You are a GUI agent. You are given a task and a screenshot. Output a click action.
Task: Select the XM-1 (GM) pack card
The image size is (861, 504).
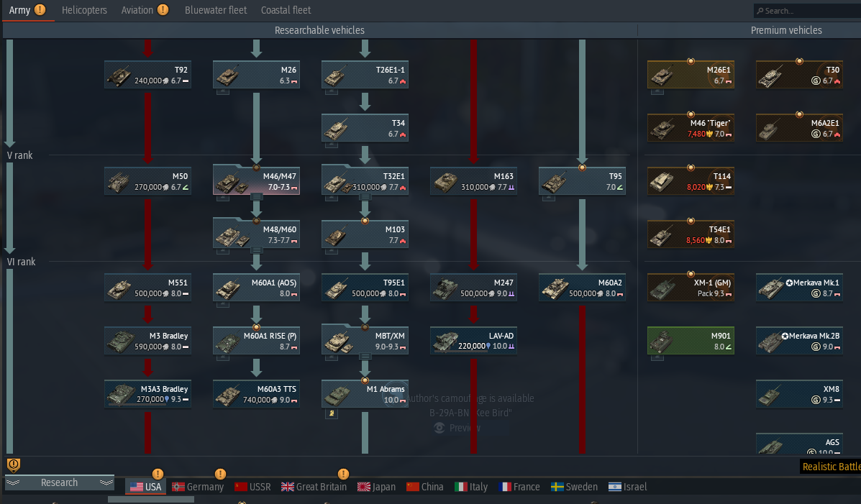pyautogui.click(x=691, y=288)
